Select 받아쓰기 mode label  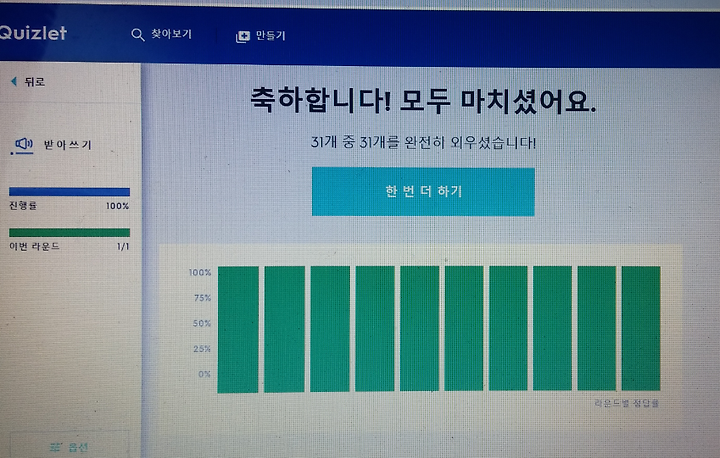point(68,145)
